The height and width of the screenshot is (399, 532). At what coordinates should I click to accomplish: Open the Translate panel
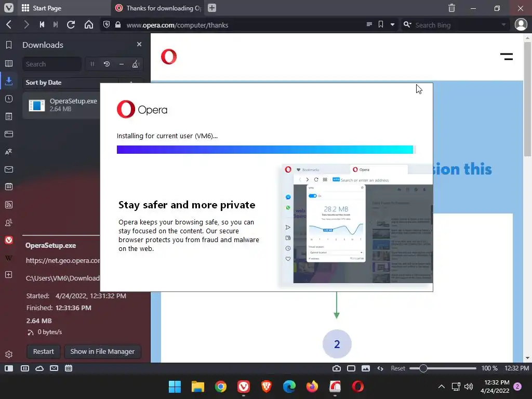[x=9, y=152]
